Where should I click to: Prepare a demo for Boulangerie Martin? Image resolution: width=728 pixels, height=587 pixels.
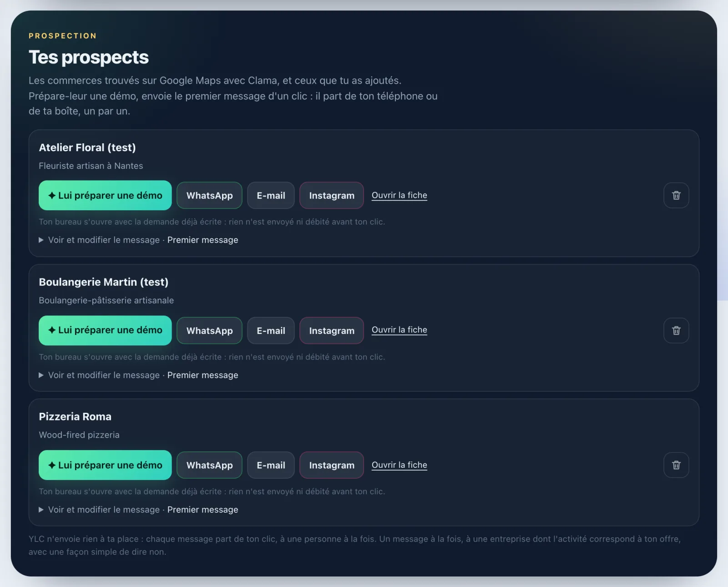(105, 330)
